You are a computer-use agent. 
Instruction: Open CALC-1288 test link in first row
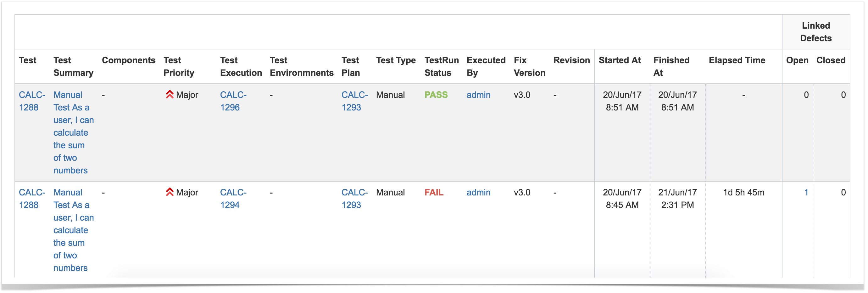coord(32,101)
